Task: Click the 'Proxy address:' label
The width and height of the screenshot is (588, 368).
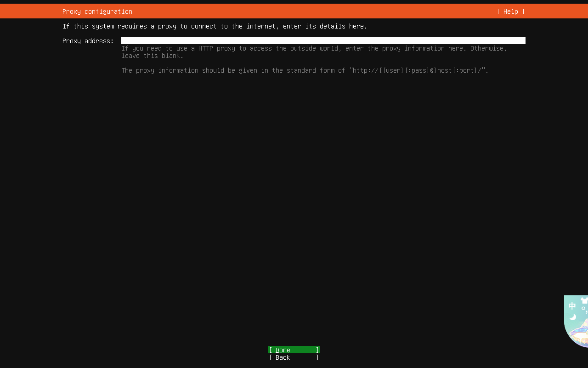Action: (88, 41)
